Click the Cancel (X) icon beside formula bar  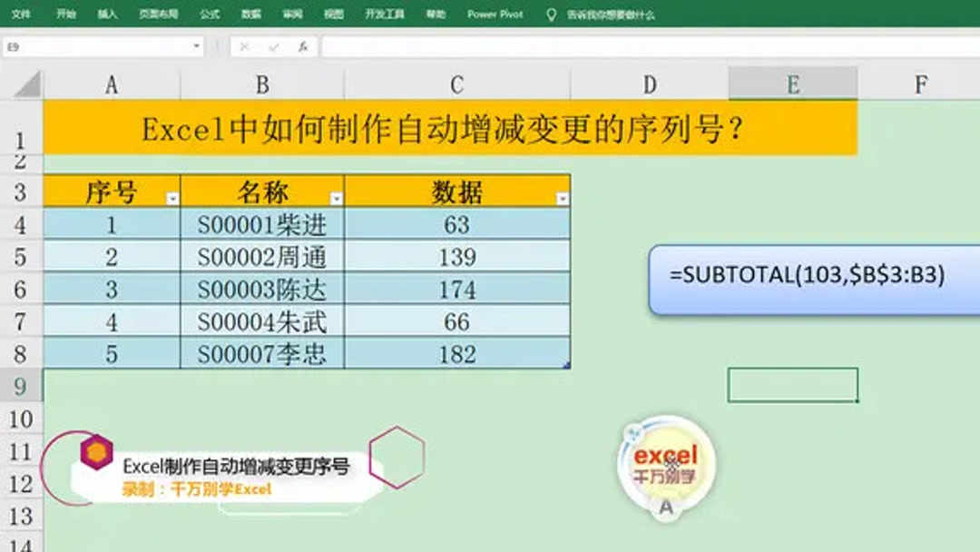245,44
